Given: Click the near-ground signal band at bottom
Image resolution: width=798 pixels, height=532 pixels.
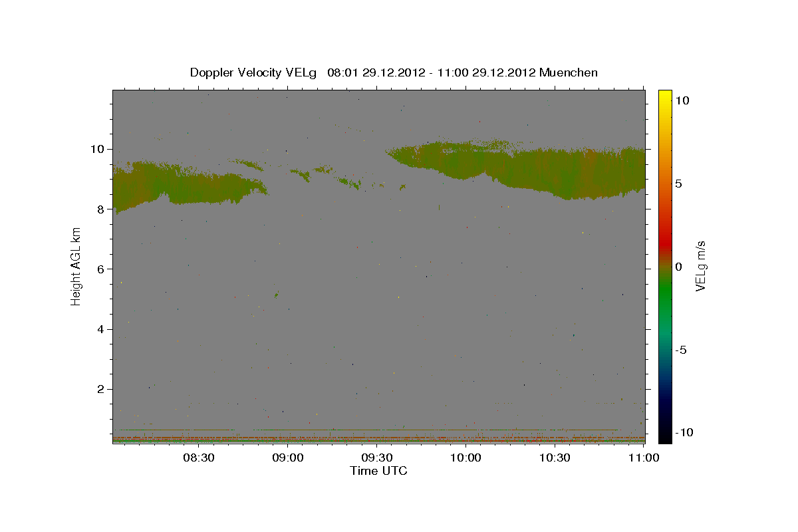Looking at the screenshot, I should point(379,439).
